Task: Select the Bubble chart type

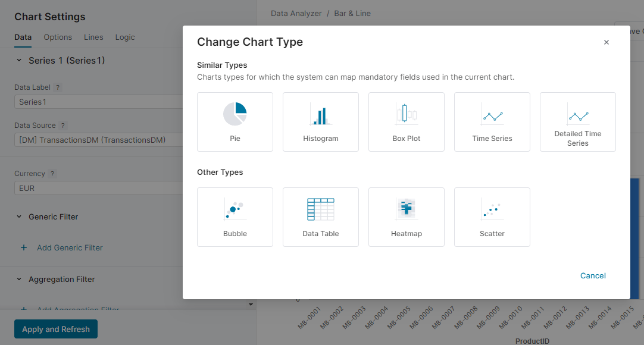Action: (x=235, y=217)
